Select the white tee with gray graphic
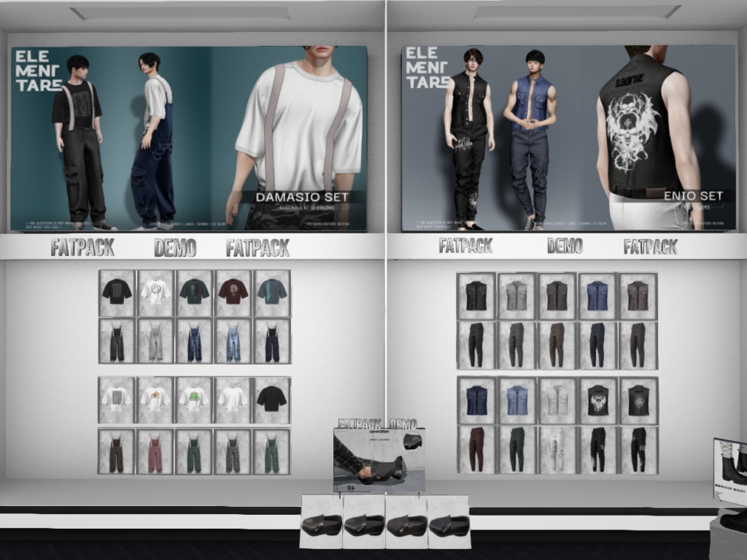Viewport: 747px width, 560px height. (117, 400)
